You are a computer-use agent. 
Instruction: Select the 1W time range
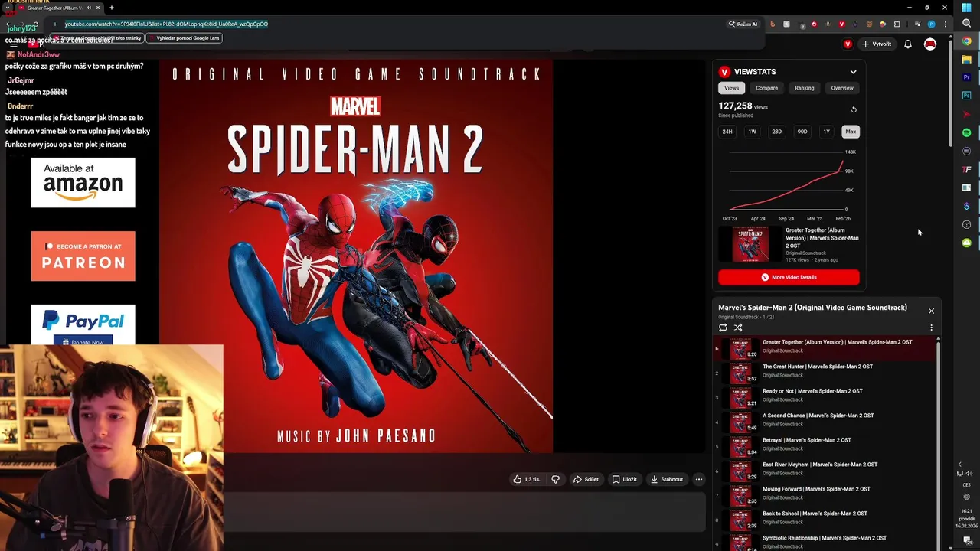coord(752,132)
